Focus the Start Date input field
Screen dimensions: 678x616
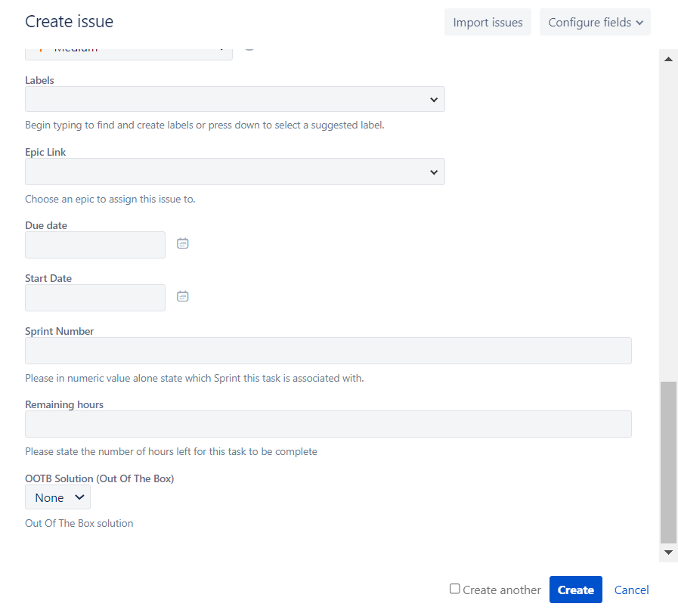(95, 298)
